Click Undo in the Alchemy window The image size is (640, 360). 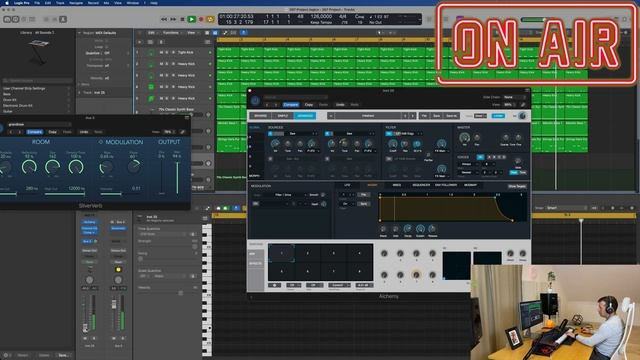tap(340, 105)
